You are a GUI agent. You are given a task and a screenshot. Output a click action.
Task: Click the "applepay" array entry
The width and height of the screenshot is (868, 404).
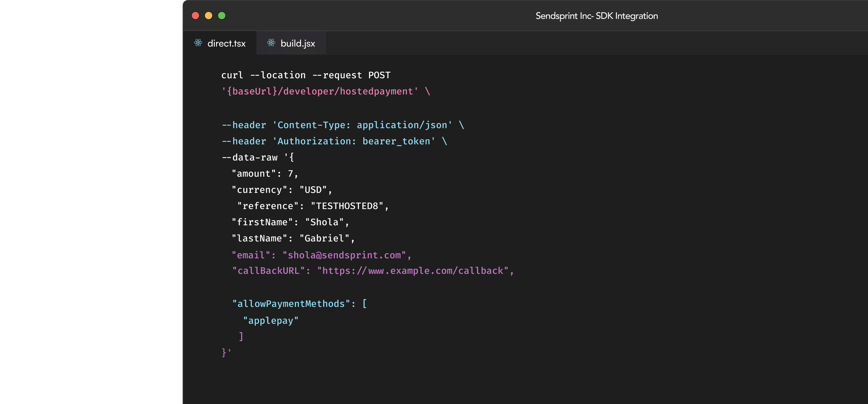click(271, 320)
